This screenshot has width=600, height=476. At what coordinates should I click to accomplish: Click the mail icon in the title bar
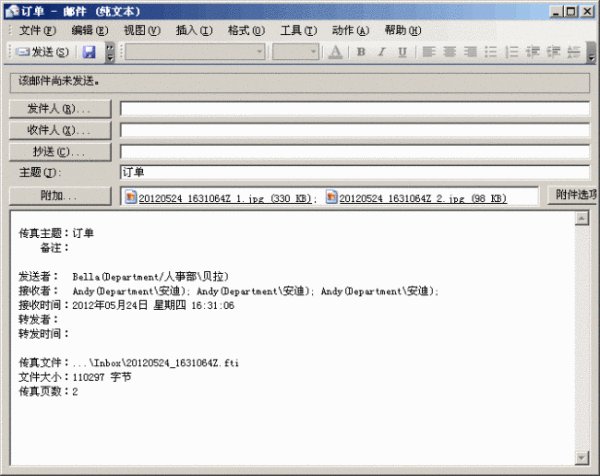(12, 11)
